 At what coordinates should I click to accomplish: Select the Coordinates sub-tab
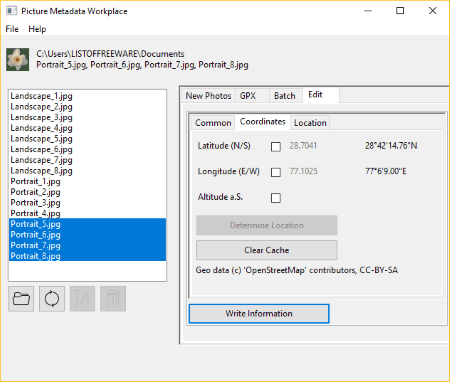263,122
